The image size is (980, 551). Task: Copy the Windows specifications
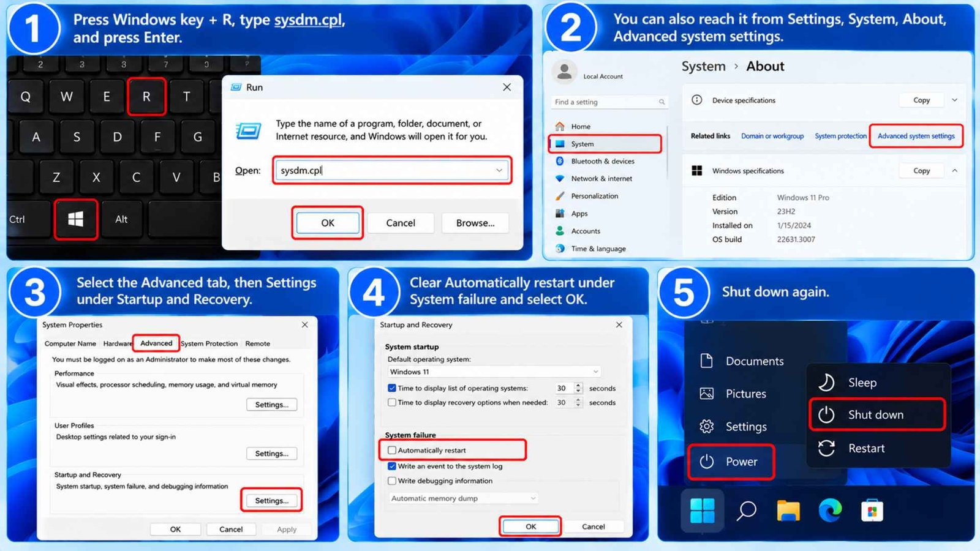pyautogui.click(x=921, y=171)
